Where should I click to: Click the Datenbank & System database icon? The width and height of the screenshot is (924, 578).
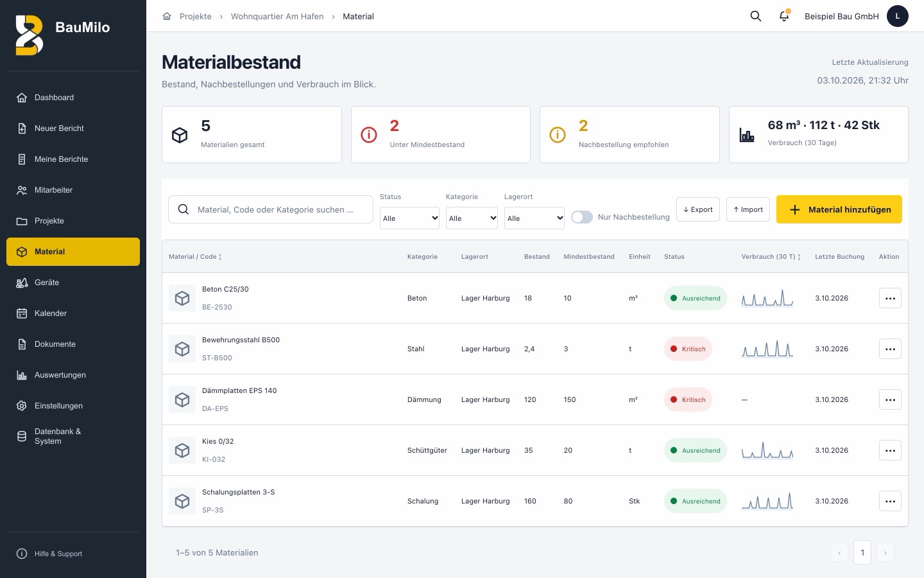[x=22, y=437]
